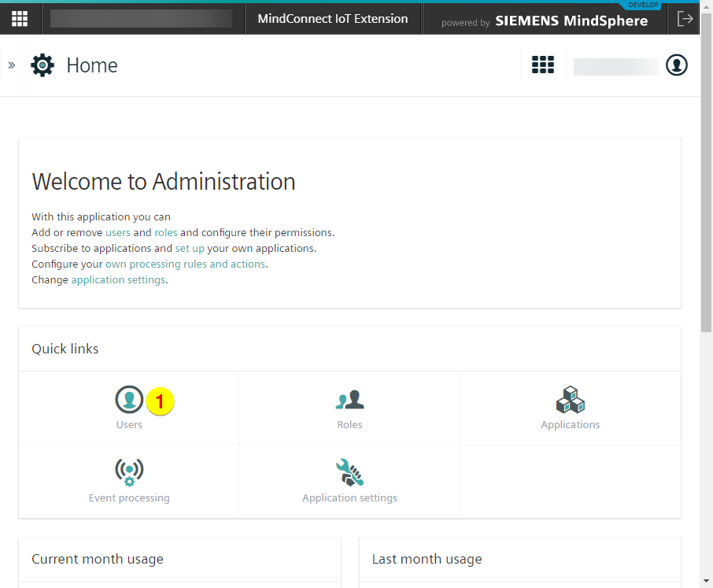Click the logout arrow icon

coord(685,18)
